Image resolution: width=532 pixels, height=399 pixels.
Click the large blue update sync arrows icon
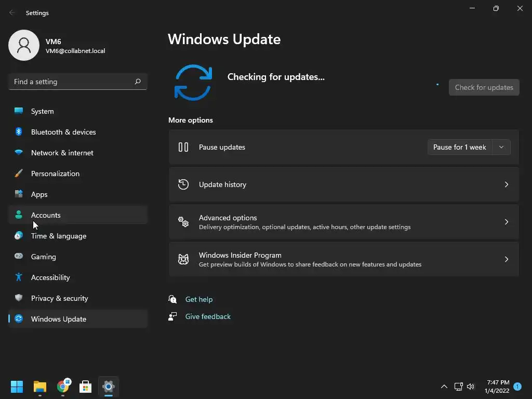click(x=193, y=83)
